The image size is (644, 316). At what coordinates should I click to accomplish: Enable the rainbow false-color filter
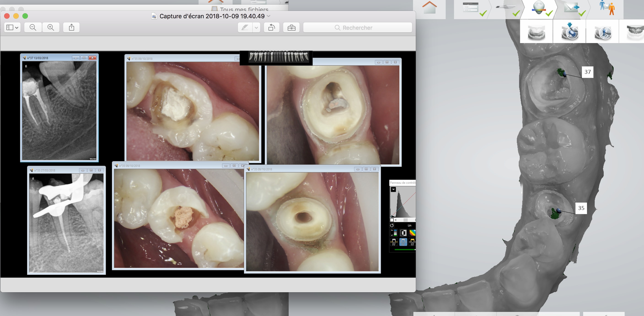point(412,233)
